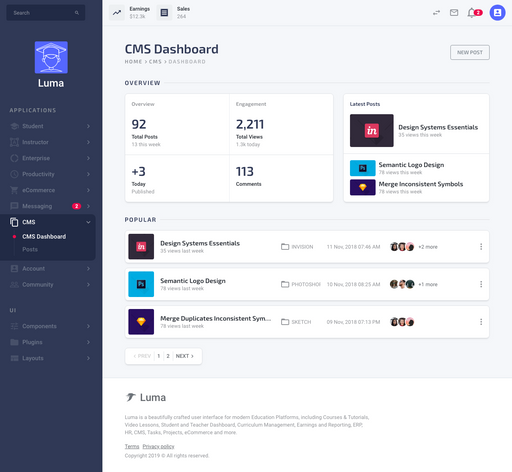
Task: Open Merge Duplicates Inconsistent Sym... popular title
Action: pyautogui.click(x=215, y=318)
